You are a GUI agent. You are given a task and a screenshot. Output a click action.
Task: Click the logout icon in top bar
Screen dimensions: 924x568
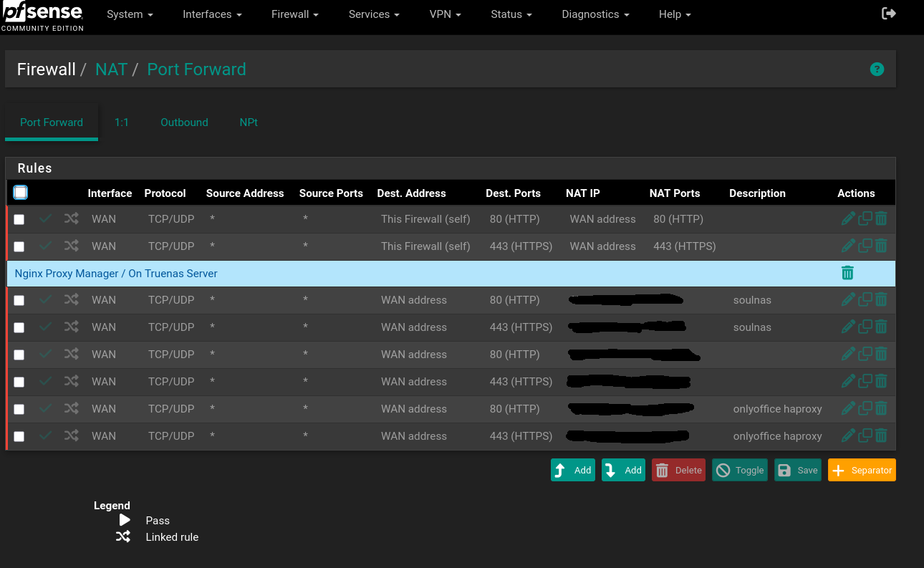(888, 14)
